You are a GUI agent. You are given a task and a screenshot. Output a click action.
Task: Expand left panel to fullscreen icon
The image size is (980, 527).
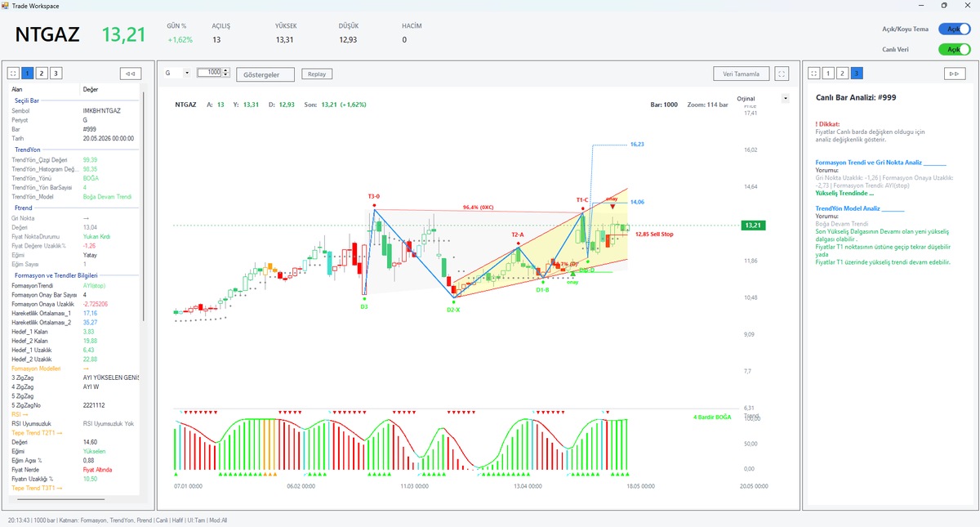point(14,73)
